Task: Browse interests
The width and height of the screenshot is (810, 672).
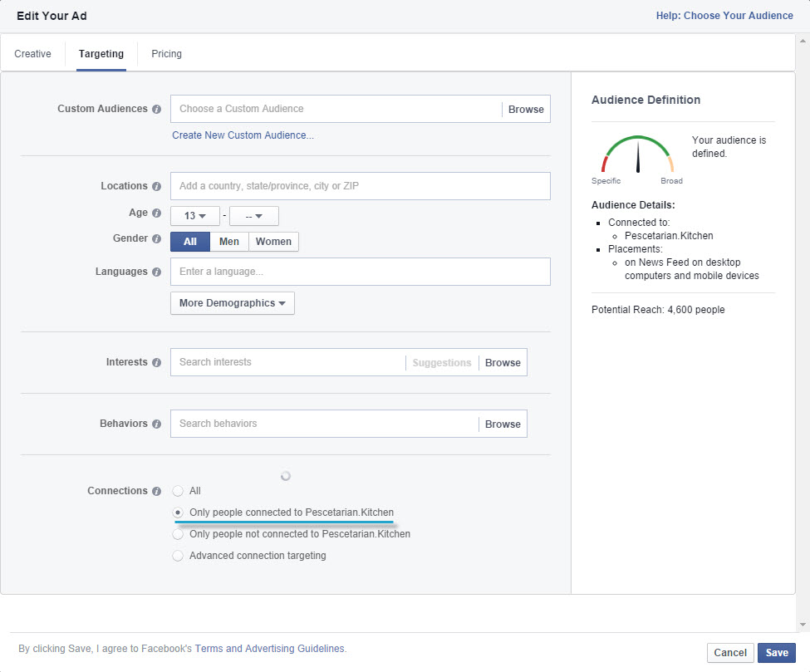Action: [503, 363]
